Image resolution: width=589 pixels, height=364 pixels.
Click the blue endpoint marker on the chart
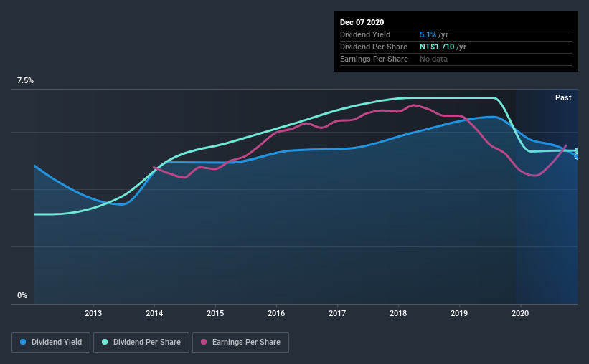577,156
